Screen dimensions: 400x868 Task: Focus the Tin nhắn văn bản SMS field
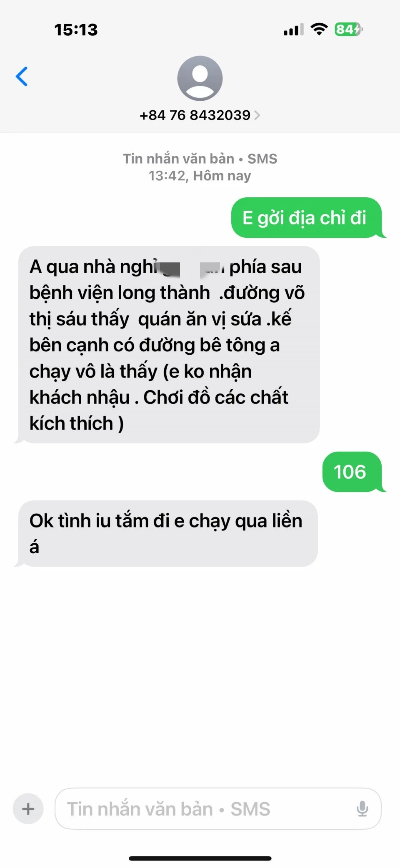(x=218, y=809)
